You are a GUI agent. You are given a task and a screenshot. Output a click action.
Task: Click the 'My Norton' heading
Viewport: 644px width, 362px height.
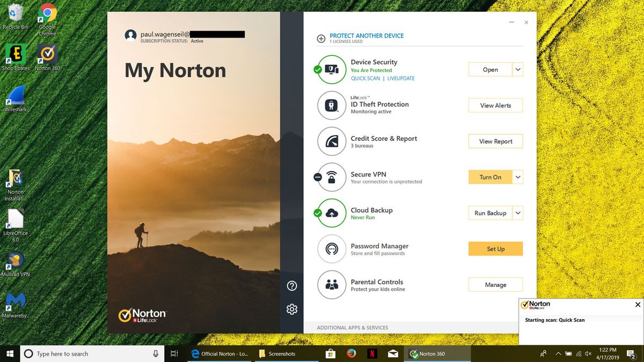(x=175, y=71)
